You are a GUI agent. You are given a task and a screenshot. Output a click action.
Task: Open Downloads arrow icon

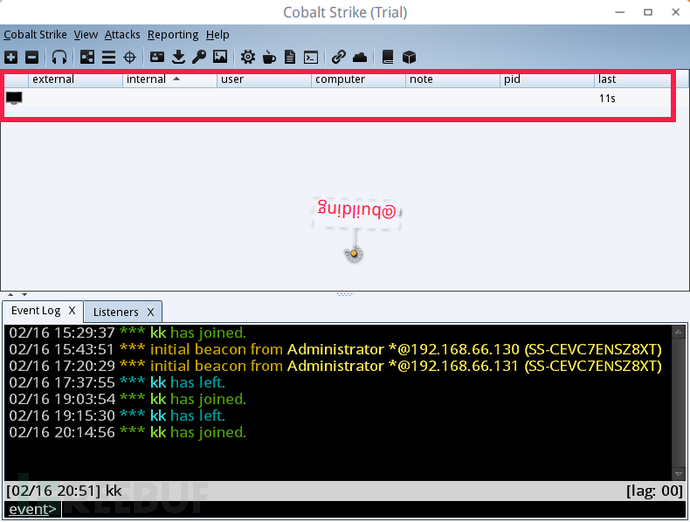point(178,57)
